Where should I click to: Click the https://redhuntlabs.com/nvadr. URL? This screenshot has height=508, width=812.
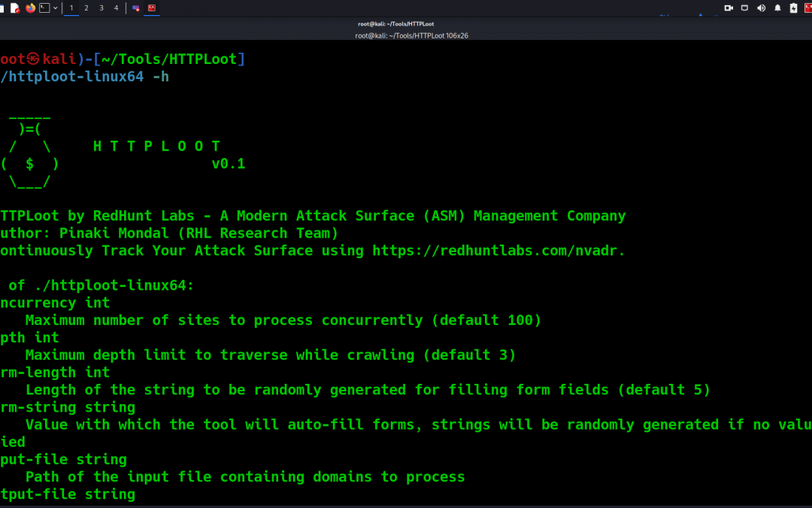[x=498, y=251]
